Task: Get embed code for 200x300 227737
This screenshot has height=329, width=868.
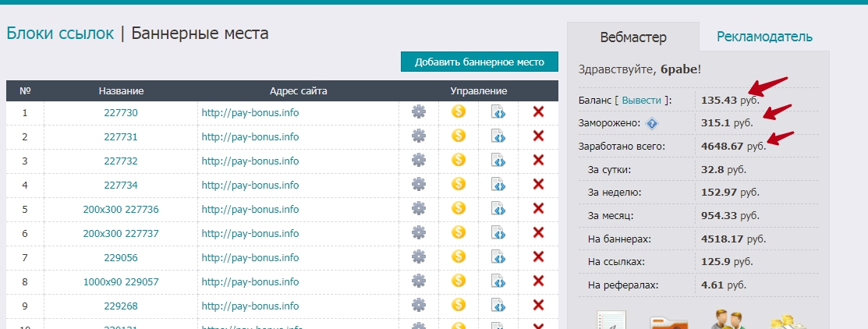Action: (499, 233)
